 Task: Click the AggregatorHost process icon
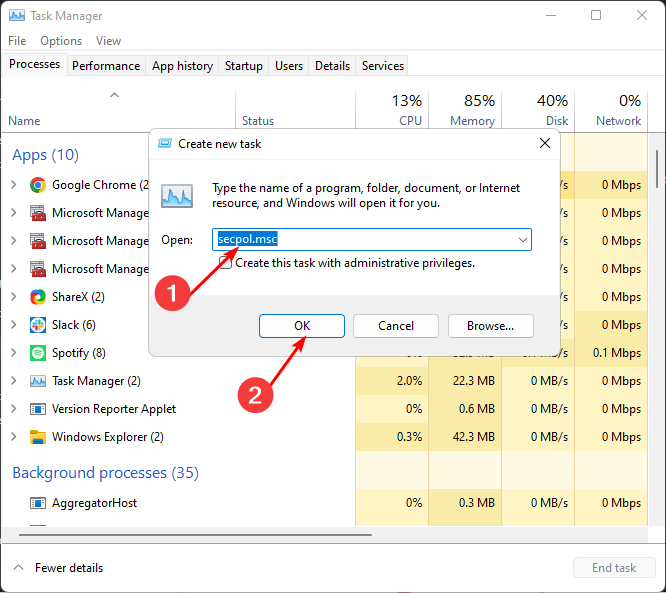tap(38, 503)
